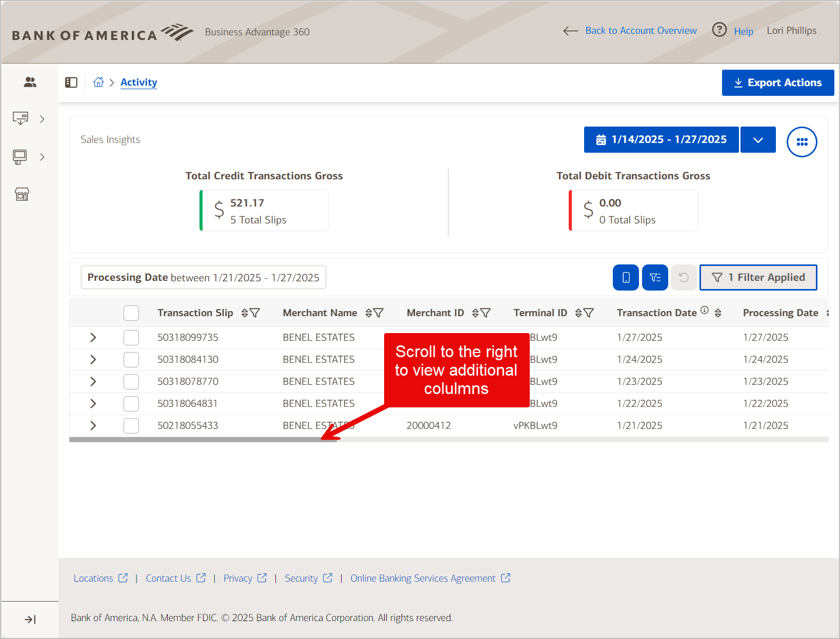The height and width of the screenshot is (639, 840).
Task: Filter the Merchant ID column
Action: tap(485, 313)
